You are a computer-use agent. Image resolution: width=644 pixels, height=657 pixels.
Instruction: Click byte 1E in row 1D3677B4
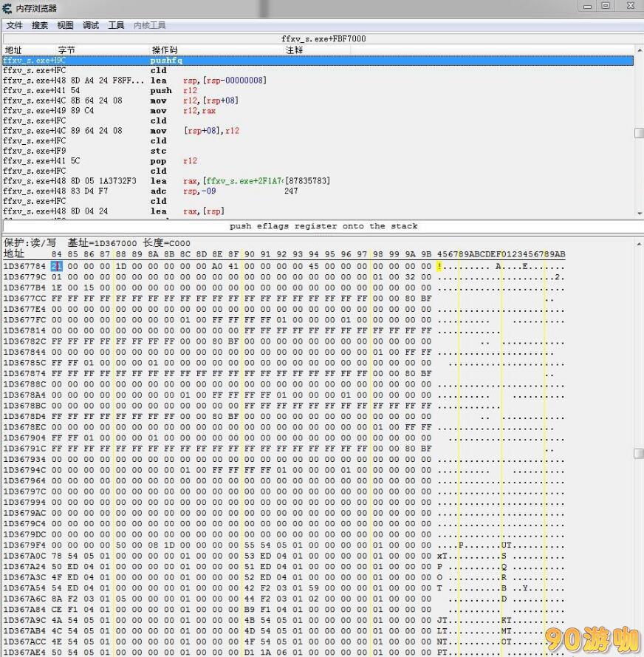pos(57,287)
